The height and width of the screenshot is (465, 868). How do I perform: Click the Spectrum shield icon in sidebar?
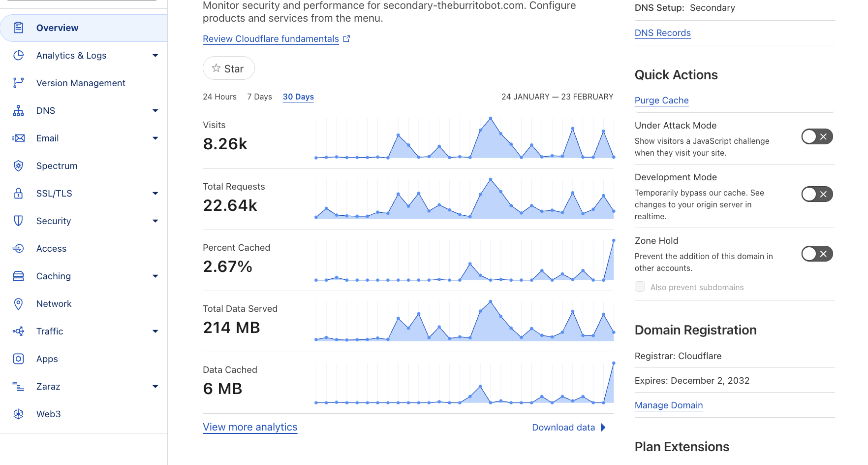click(18, 166)
